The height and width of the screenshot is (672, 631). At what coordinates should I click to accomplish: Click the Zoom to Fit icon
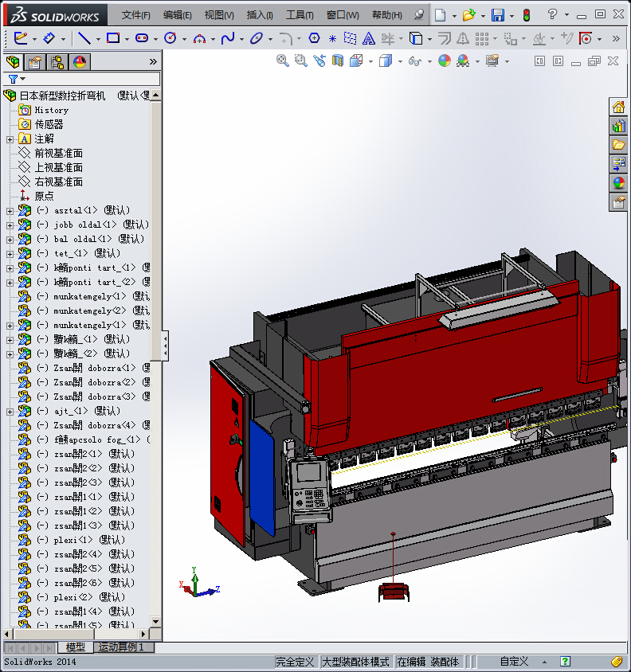pos(282,61)
